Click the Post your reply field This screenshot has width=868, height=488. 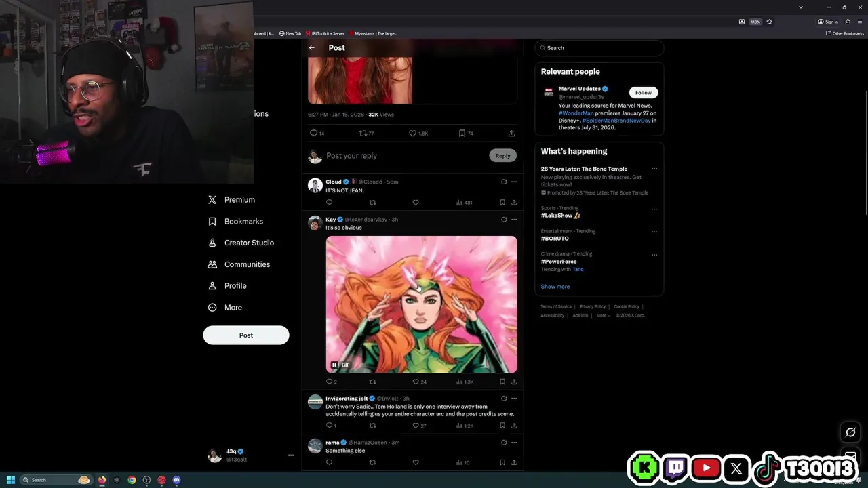[x=406, y=156]
